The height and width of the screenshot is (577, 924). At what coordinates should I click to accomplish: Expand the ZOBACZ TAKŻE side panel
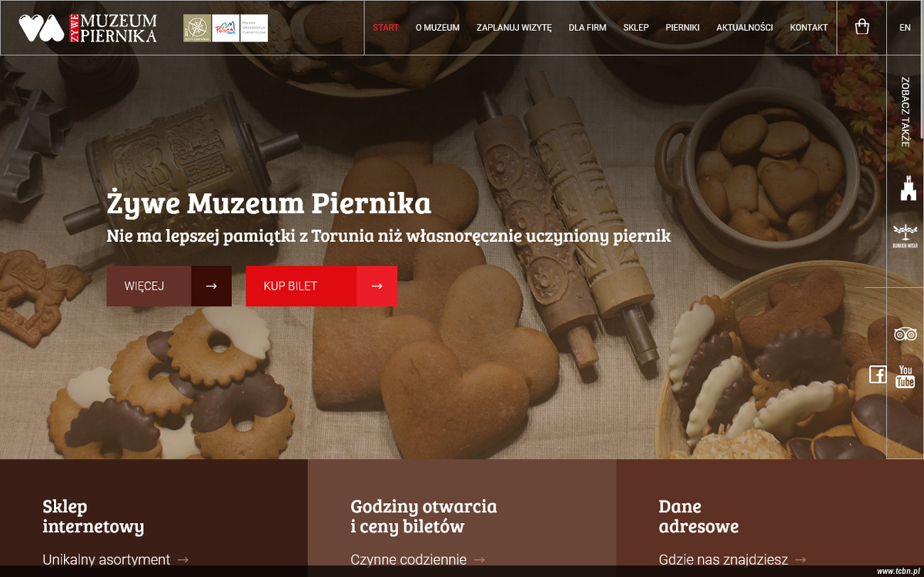[905, 112]
